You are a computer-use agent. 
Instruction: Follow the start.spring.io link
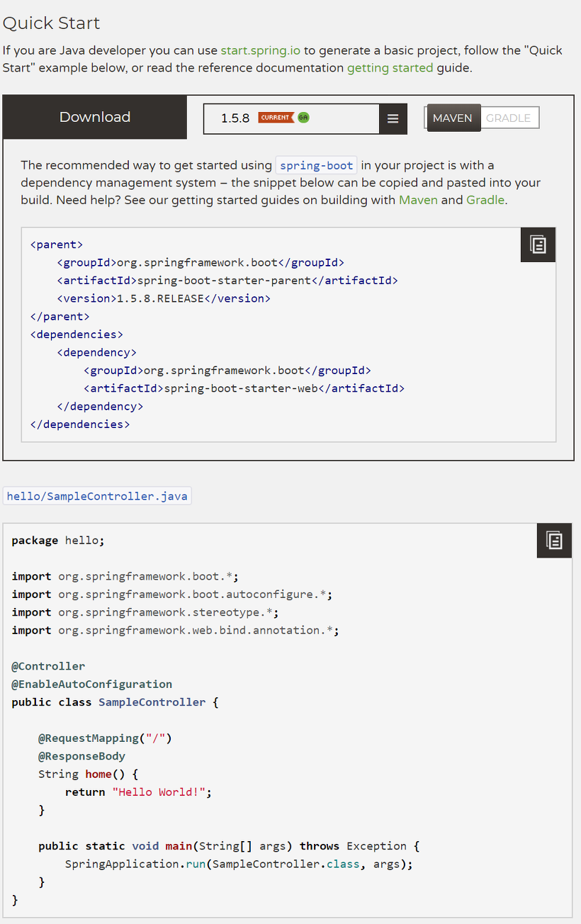(261, 50)
